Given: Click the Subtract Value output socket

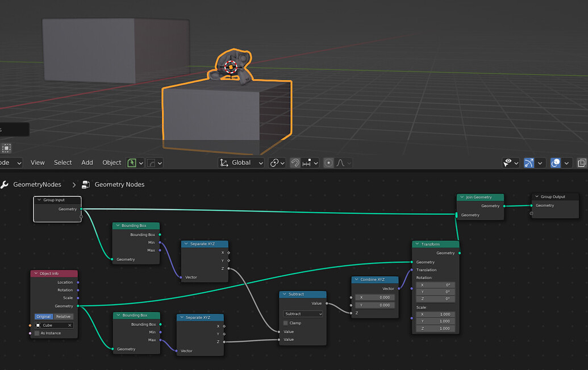Looking at the screenshot, I should [327, 303].
